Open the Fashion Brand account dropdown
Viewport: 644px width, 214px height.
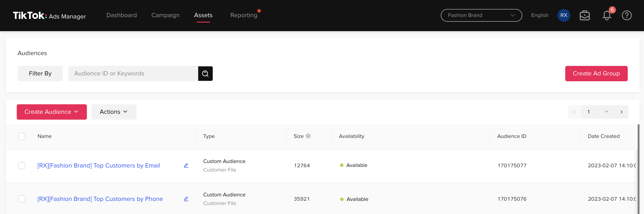(x=481, y=15)
